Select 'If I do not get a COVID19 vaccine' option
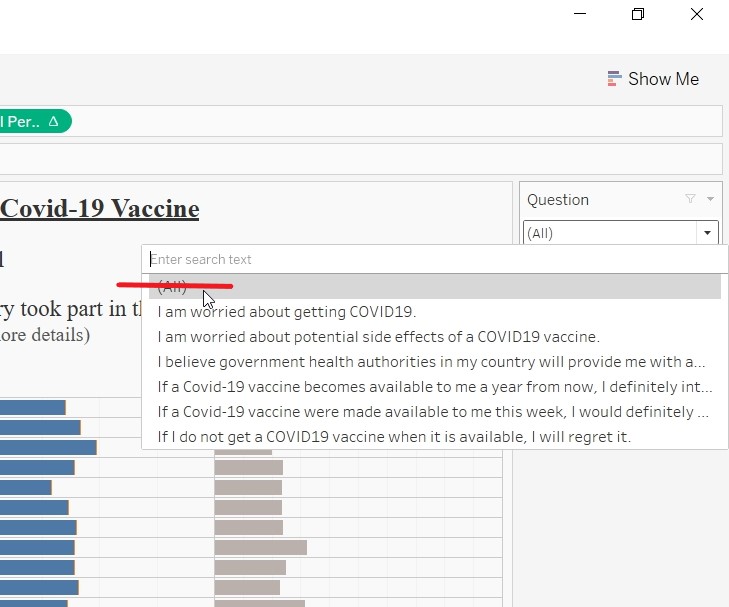 tap(394, 437)
